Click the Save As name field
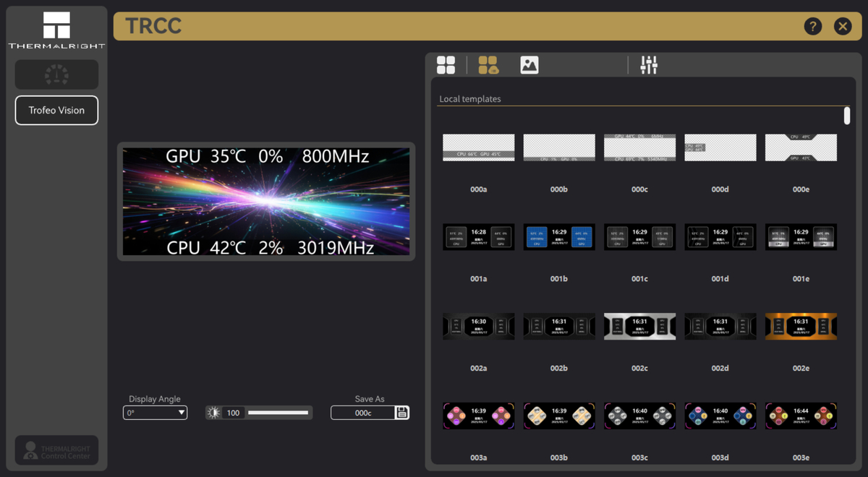 pos(363,413)
